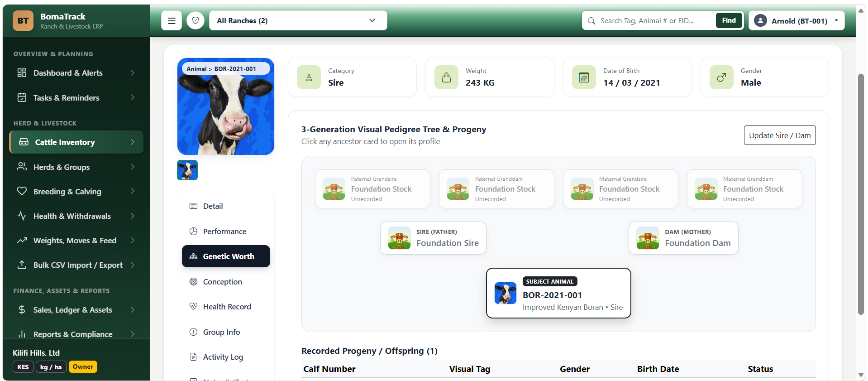Viewport: 868px width, 381px height.
Task: Open the Group Info tab
Action: point(226,332)
